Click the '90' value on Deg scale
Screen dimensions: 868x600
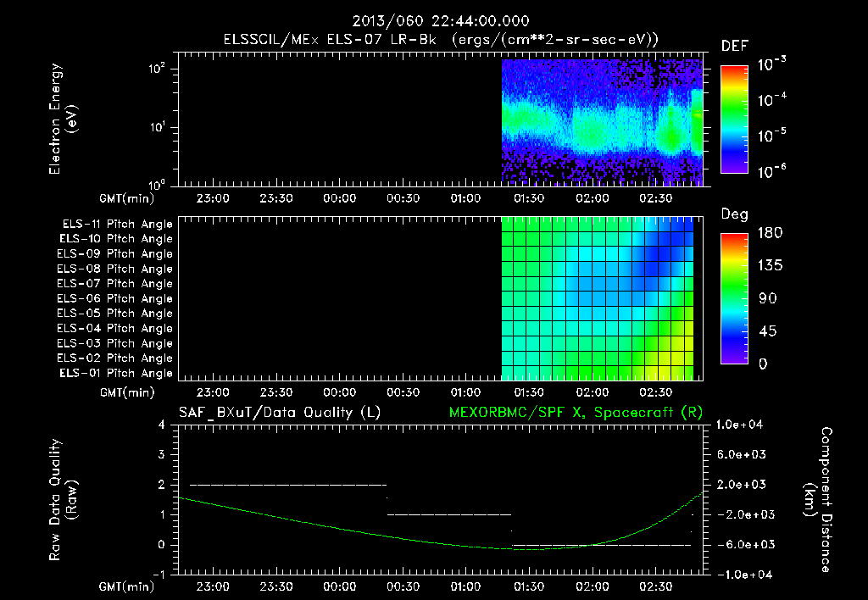(x=768, y=298)
